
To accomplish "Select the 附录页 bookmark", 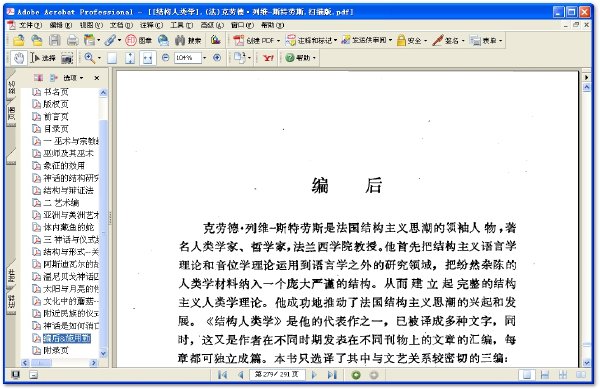I will click(x=56, y=350).
